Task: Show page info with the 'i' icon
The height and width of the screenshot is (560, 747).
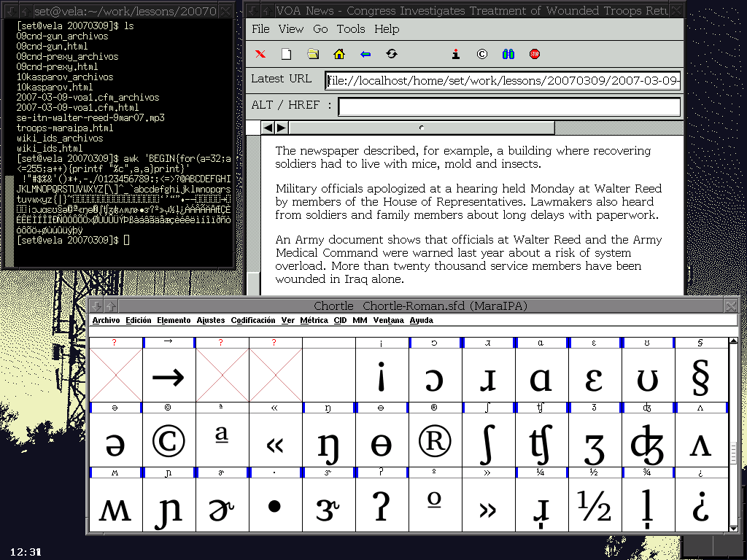Action: point(456,54)
